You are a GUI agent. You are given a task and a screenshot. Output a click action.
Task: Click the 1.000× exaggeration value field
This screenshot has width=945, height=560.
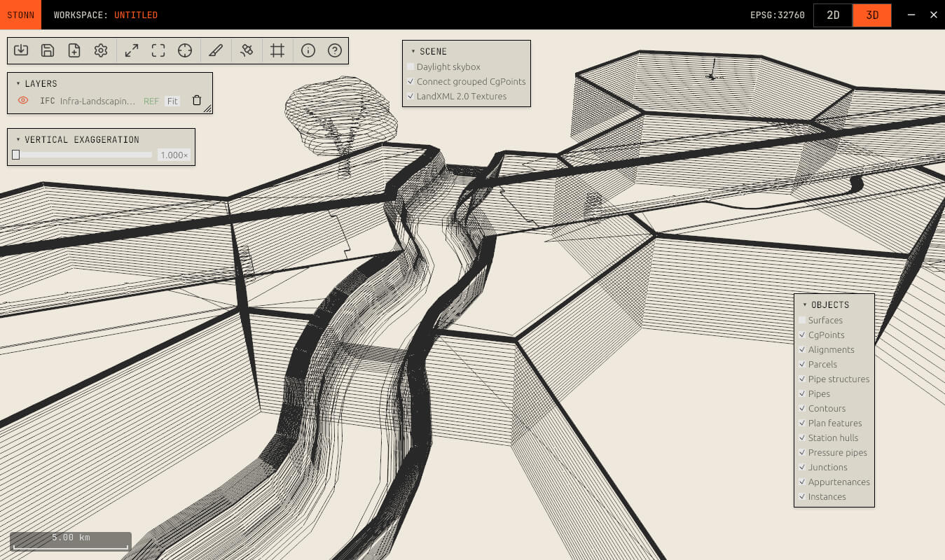(x=174, y=155)
